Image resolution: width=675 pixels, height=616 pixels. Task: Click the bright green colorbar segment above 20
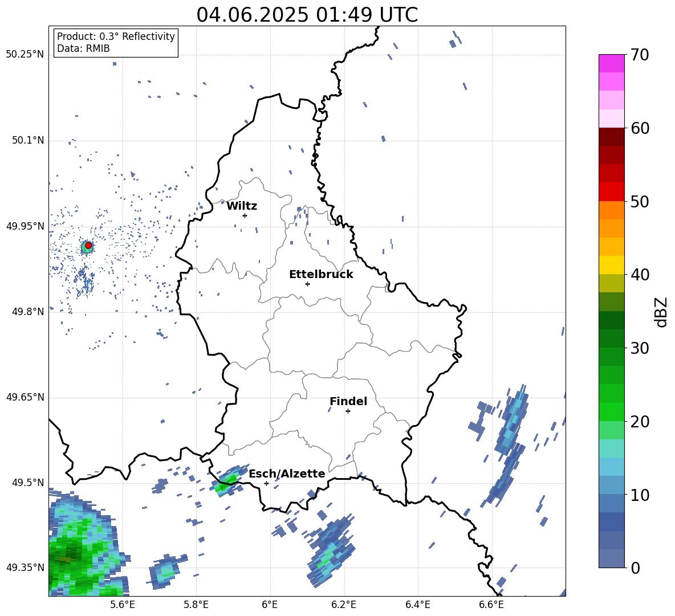[611, 411]
